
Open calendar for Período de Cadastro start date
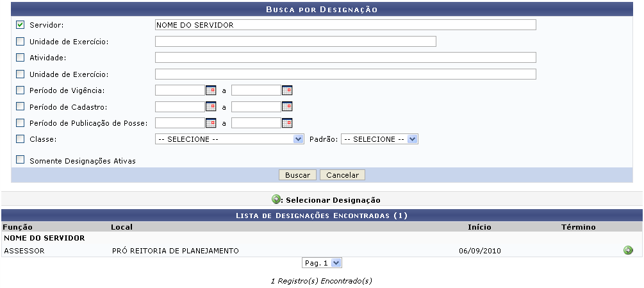211,106
